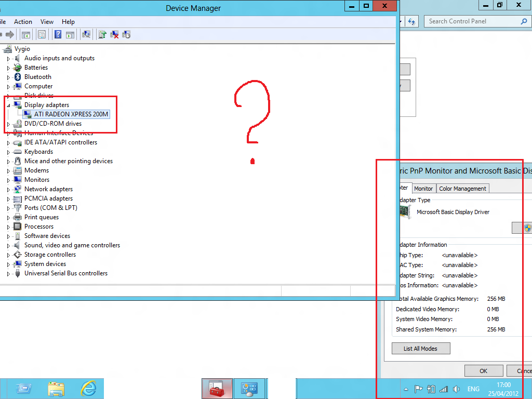Click the Storage controllers icon in tree
The width and height of the screenshot is (532, 399).
(18, 255)
